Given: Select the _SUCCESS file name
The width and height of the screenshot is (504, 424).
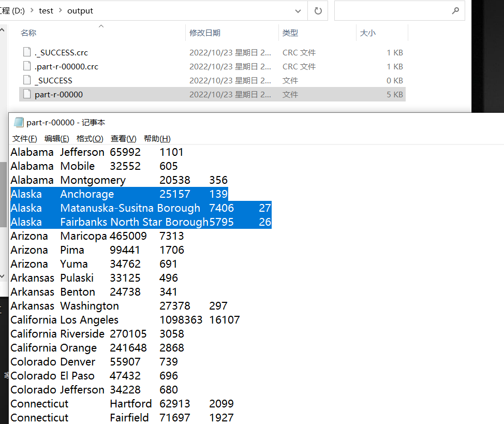Looking at the screenshot, I should click(x=53, y=80).
